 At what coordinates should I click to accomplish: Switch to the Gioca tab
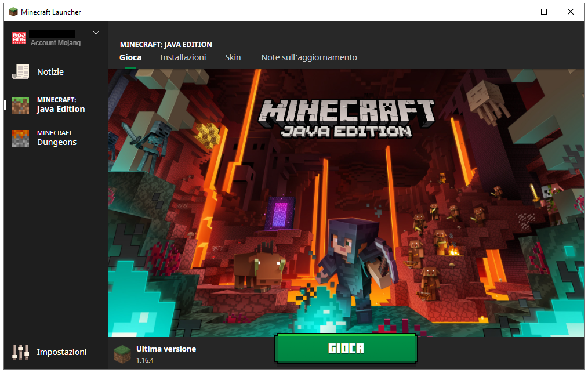[x=130, y=57]
